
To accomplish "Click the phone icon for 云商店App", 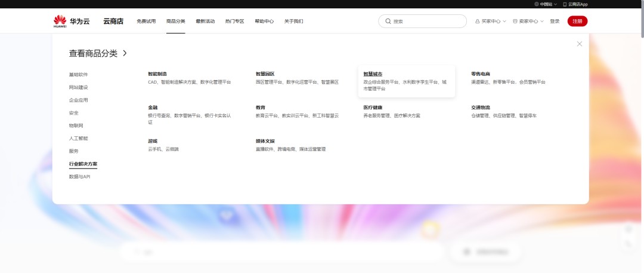I will click(x=565, y=4).
